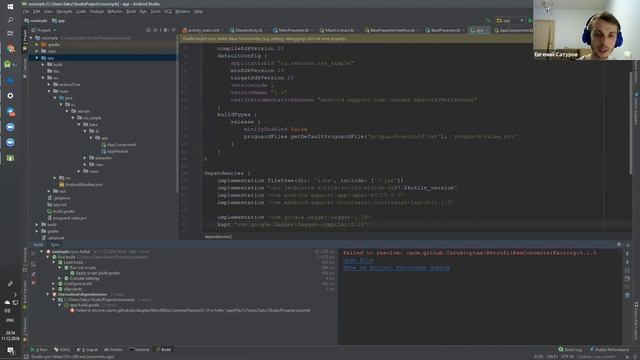Click the pin tab icon in Build panel

click(33, 274)
